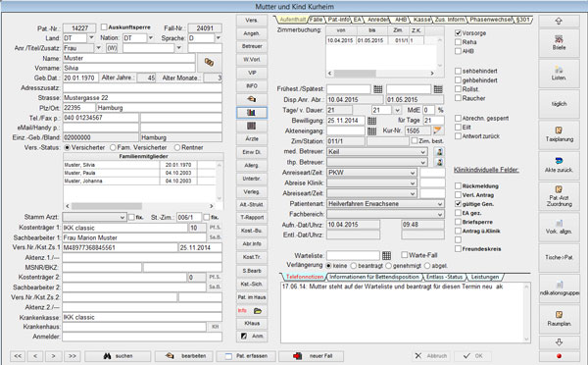Click the bearbeiten button
The height and width of the screenshot is (365, 588).
[x=184, y=356]
